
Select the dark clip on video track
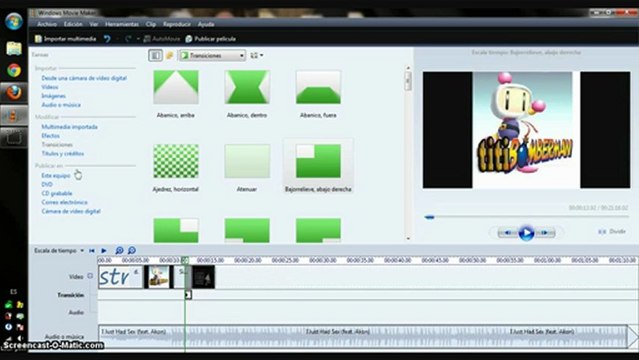tap(203, 277)
